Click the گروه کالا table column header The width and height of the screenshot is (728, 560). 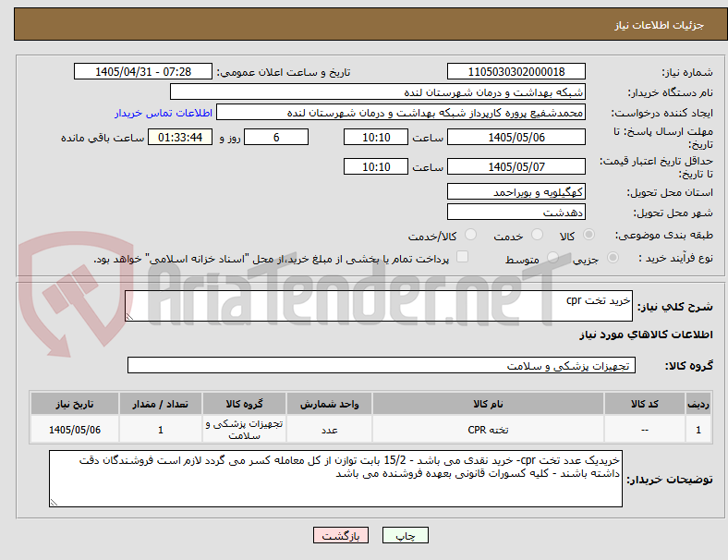pos(244,404)
